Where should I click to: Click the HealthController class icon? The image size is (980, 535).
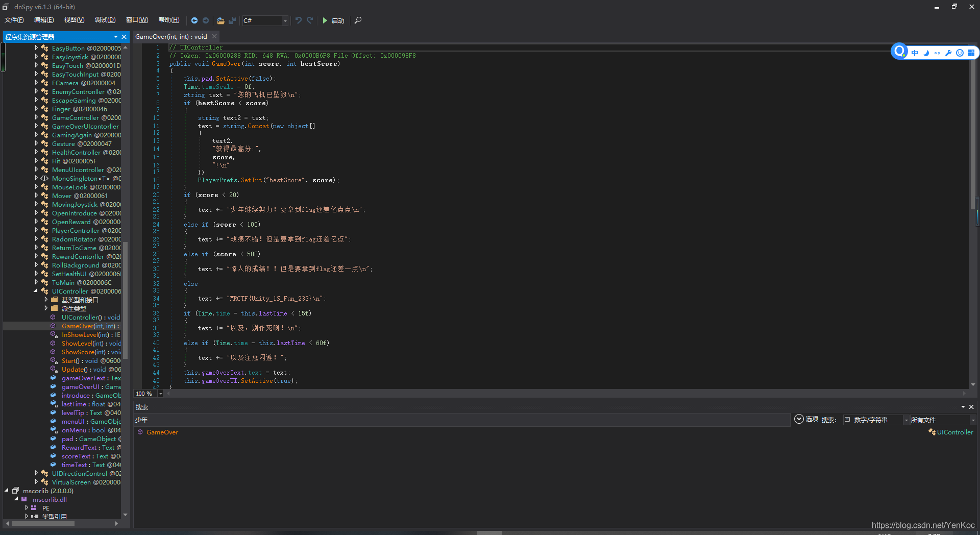pos(45,152)
